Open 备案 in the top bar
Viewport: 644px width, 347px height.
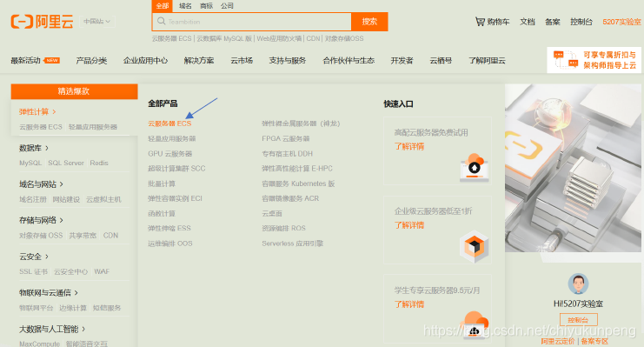[553, 22]
